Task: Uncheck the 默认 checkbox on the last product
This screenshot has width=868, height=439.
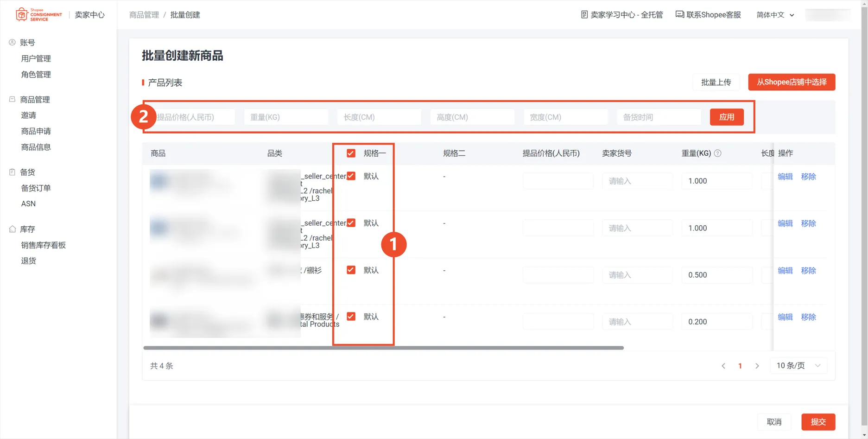Action: coord(351,316)
